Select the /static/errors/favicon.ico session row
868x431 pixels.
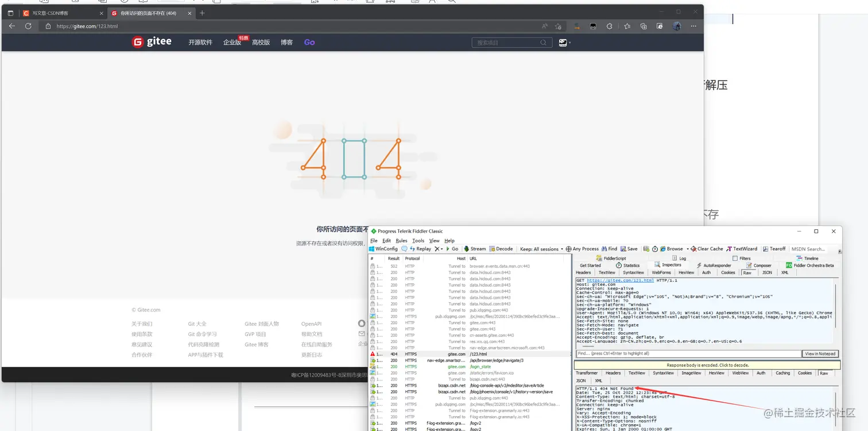(471, 373)
